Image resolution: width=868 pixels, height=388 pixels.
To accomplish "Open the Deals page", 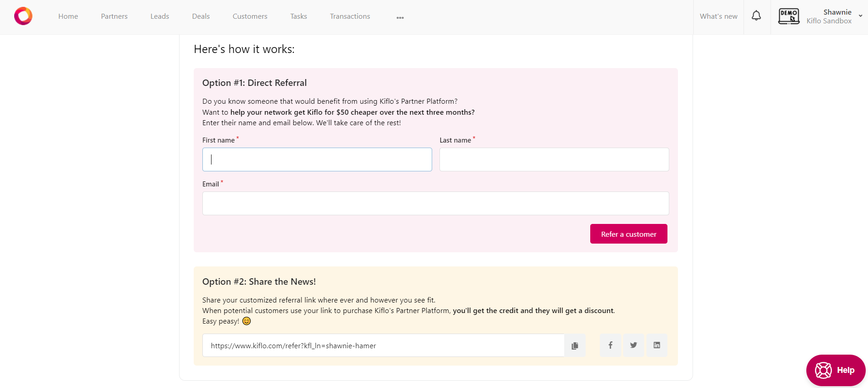I will [201, 16].
